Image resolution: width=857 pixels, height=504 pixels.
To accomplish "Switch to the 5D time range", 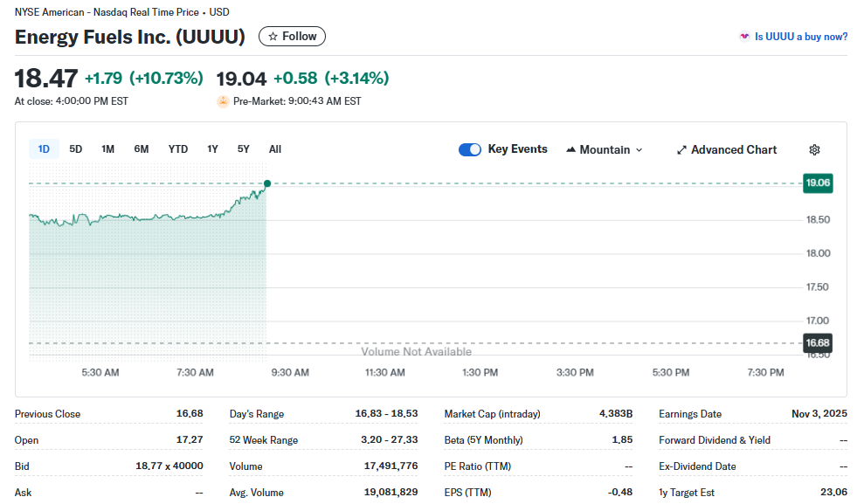I will click(76, 149).
